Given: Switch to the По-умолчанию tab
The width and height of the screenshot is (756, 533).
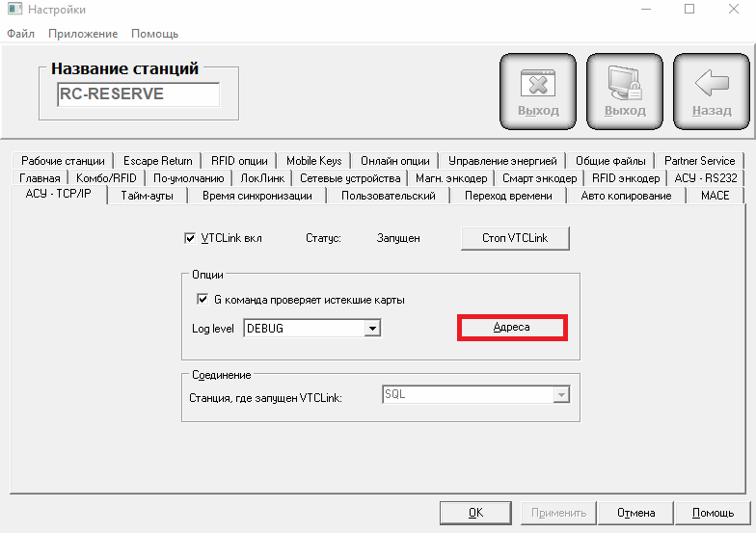Looking at the screenshot, I should tap(189, 178).
